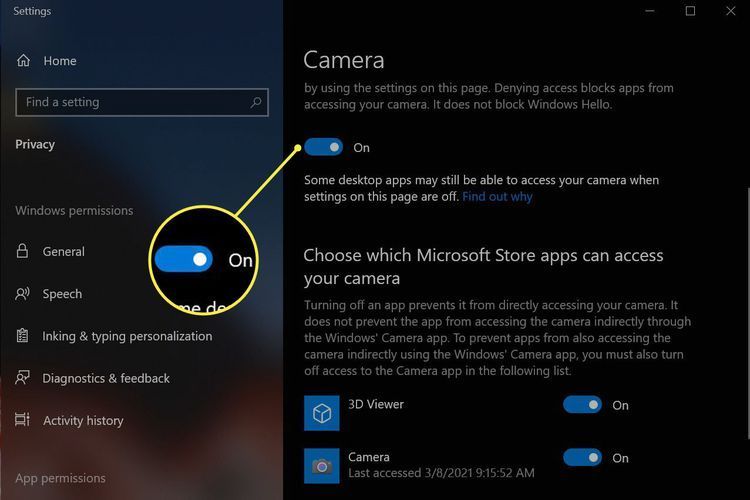Click the magnifier icon in the search box
The image size is (750, 500).
(x=256, y=102)
